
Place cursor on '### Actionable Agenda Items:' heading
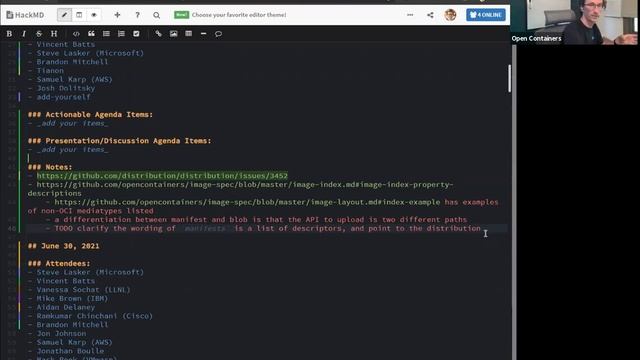point(90,115)
